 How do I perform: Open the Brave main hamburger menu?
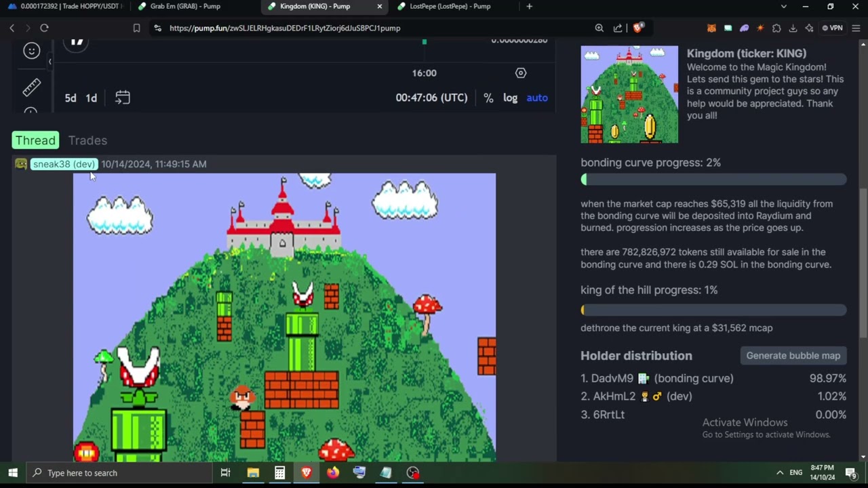pyautogui.click(x=856, y=28)
